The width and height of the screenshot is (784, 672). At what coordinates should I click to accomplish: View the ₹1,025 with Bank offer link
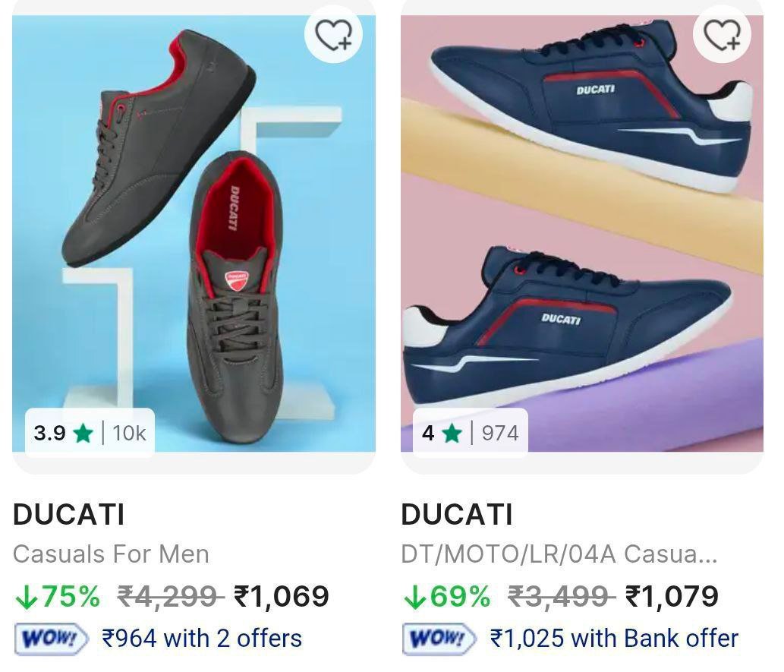[614, 639]
